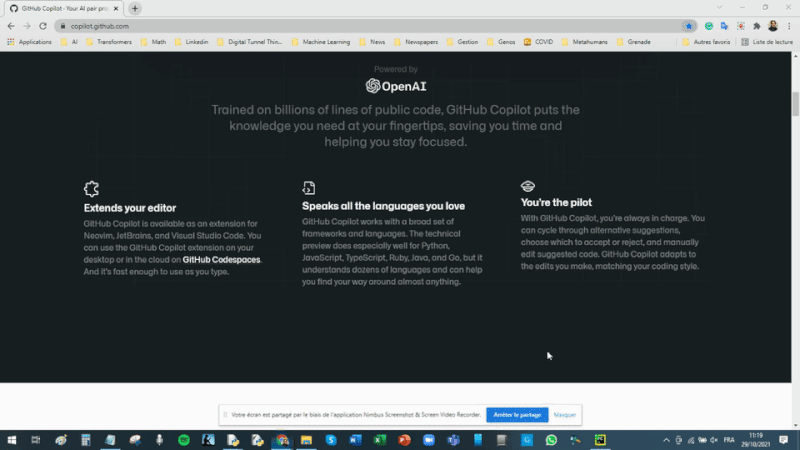Open Chrome three-dot menu
Viewport: 800px width, 450px height.
[789, 26]
